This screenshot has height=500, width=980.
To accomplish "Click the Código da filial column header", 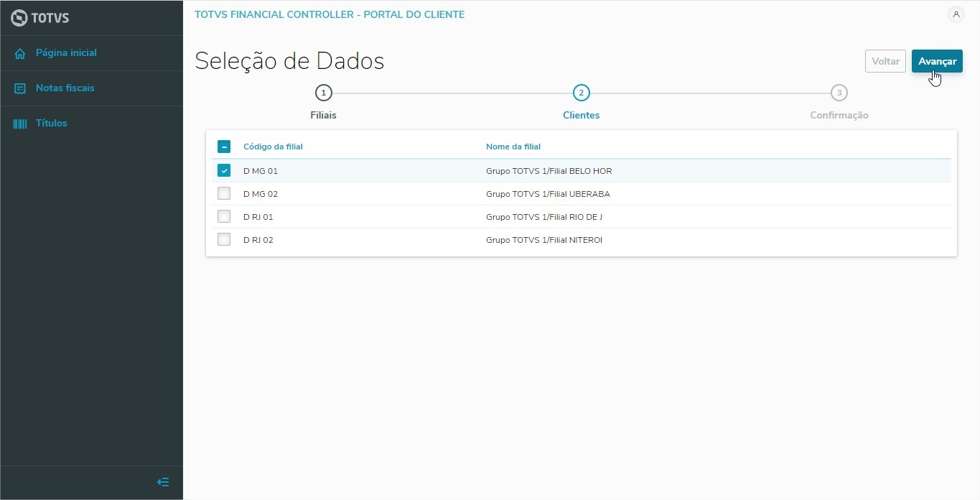I will click(x=273, y=147).
